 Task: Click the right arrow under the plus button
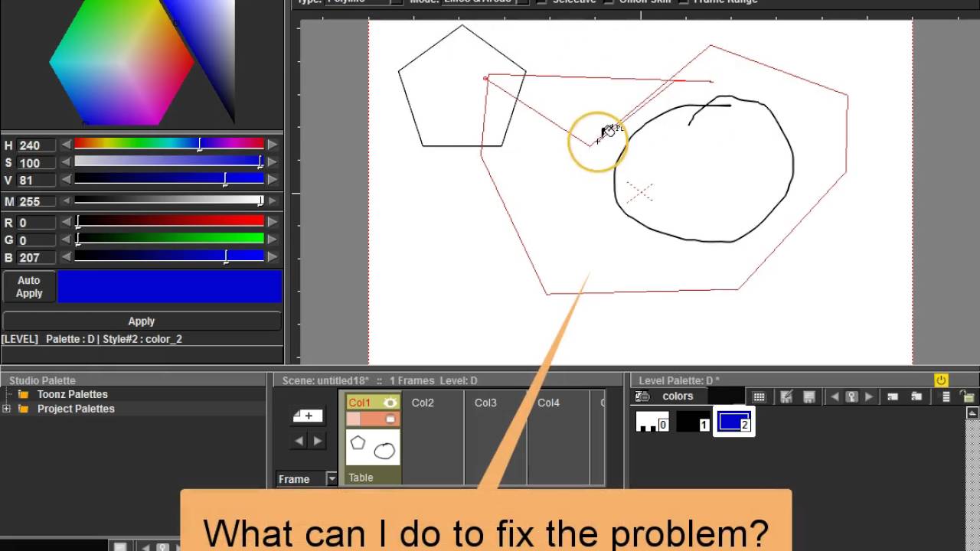318,440
